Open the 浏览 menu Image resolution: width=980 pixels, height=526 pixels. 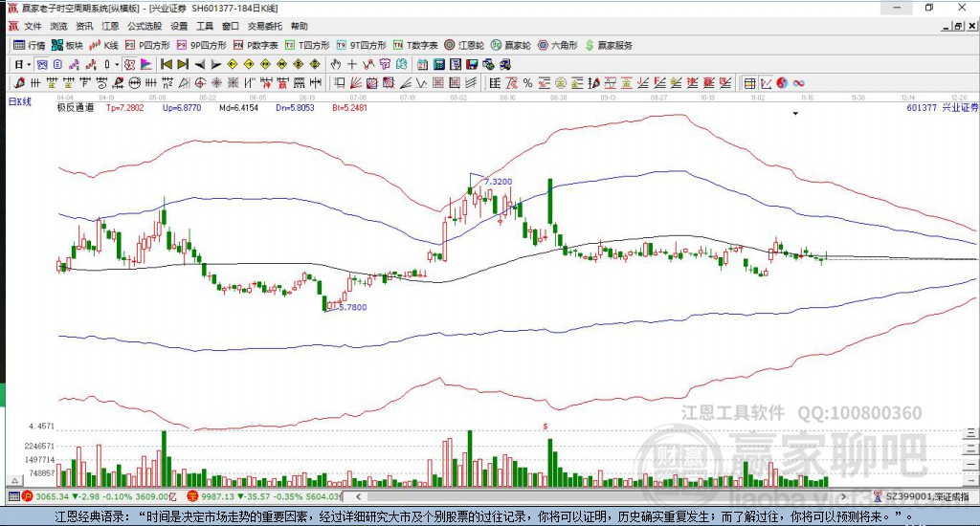pyautogui.click(x=58, y=26)
